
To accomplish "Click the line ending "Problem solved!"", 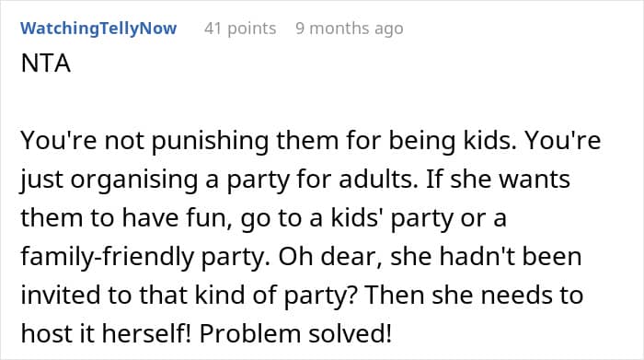I will 206,333.
